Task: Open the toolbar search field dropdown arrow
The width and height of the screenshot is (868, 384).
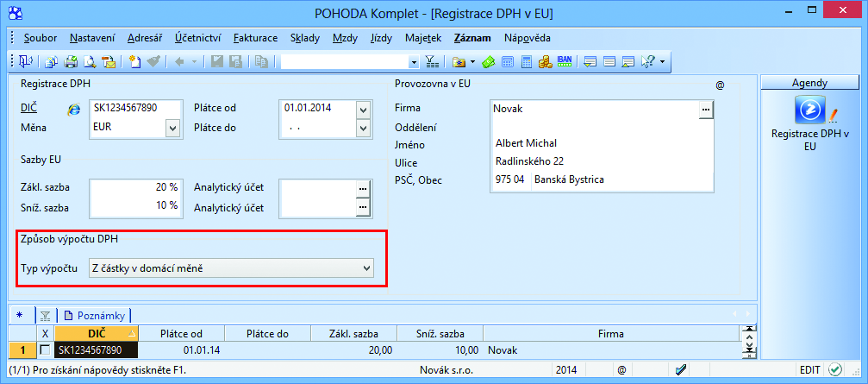Action: click(414, 62)
